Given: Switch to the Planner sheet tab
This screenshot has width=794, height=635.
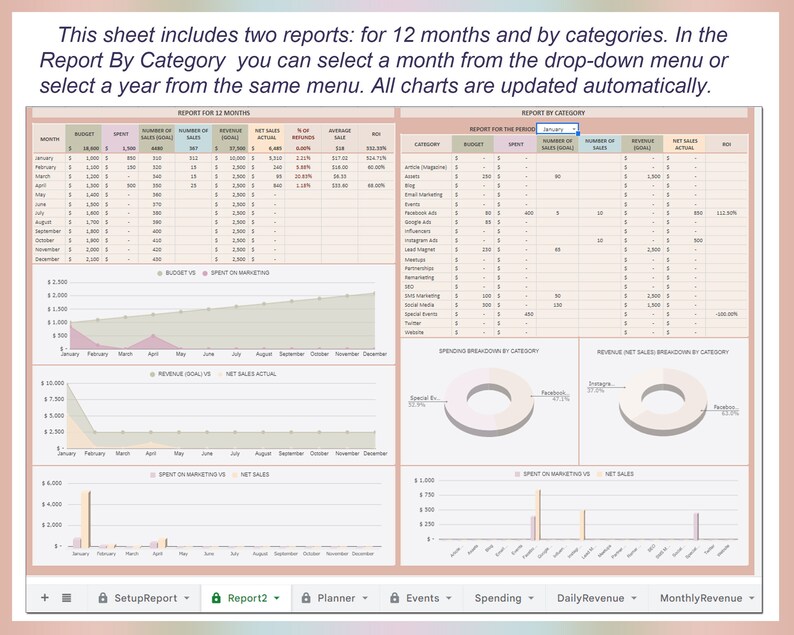Looking at the screenshot, I should point(336,598).
